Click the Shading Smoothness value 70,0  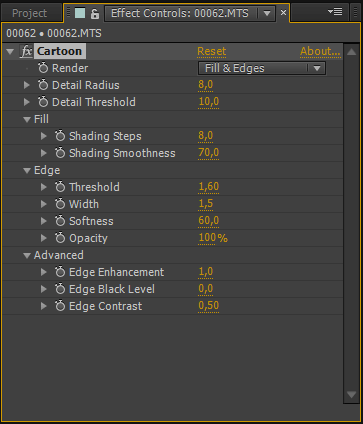tap(209, 153)
